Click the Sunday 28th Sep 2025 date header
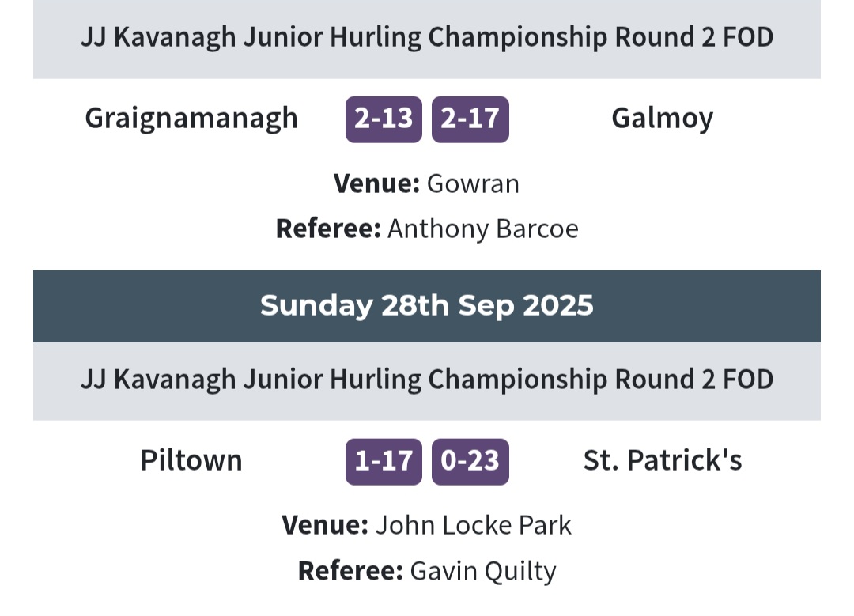The height and width of the screenshot is (616, 854). click(427, 305)
